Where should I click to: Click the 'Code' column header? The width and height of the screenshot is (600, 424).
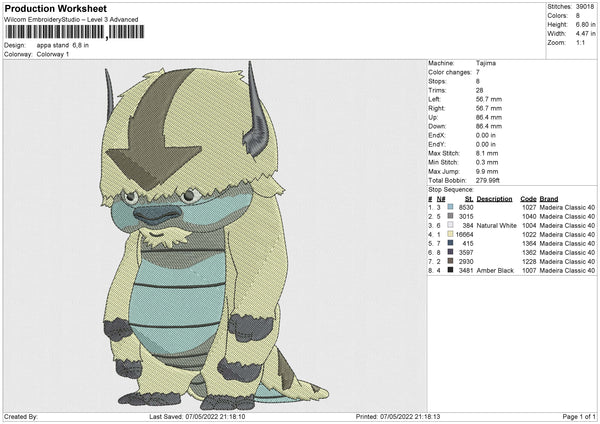528,199
